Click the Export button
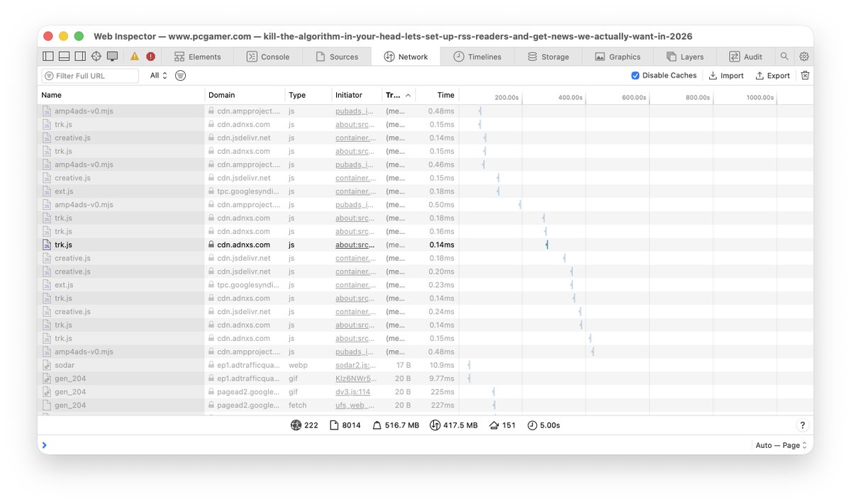This screenshot has width=851, height=504. click(772, 75)
